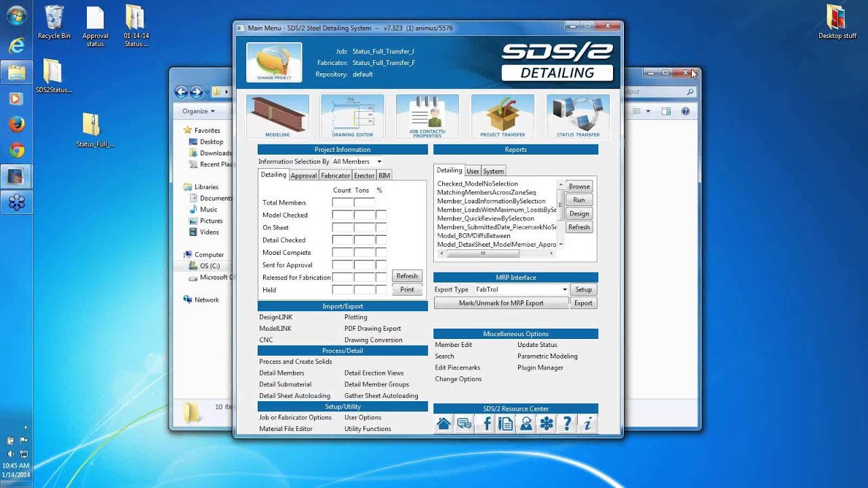Click the Windows Start button
This screenshot has height=488, width=868.
[16, 15]
